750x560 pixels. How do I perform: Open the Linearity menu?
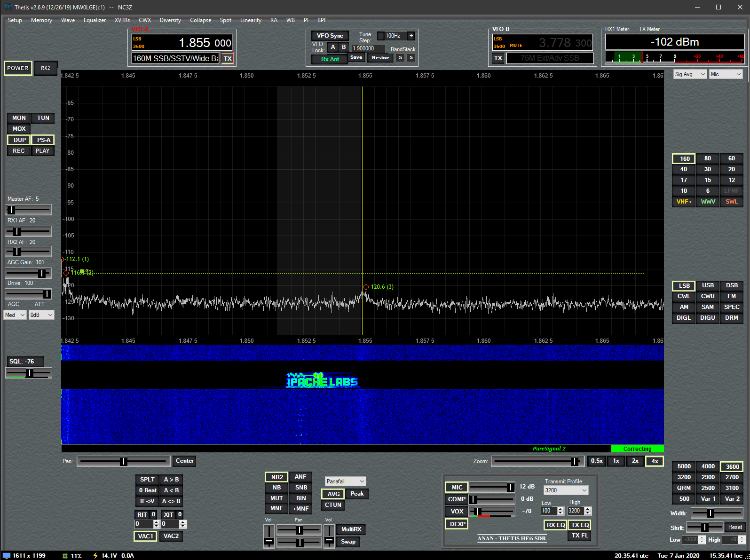click(x=251, y=20)
